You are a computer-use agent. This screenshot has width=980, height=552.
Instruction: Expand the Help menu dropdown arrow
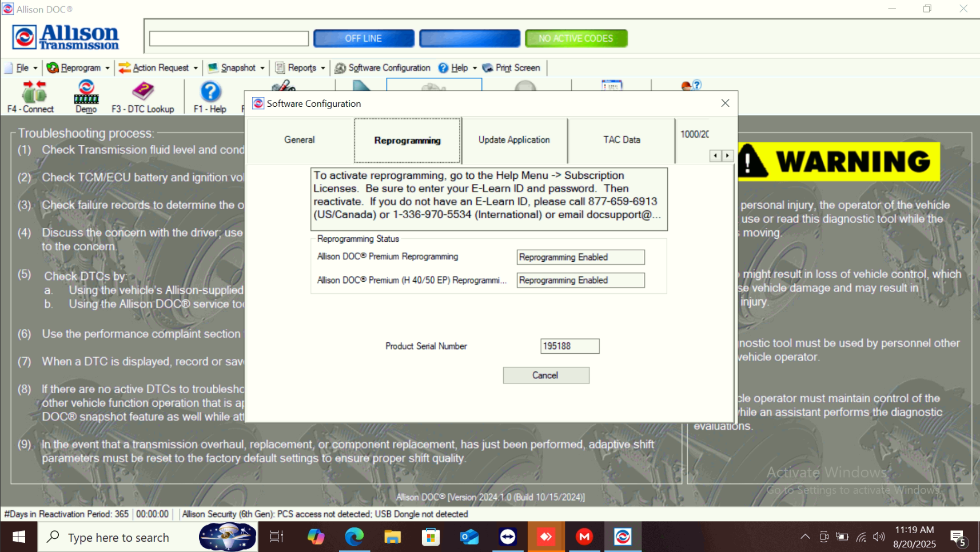pos(475,68)
